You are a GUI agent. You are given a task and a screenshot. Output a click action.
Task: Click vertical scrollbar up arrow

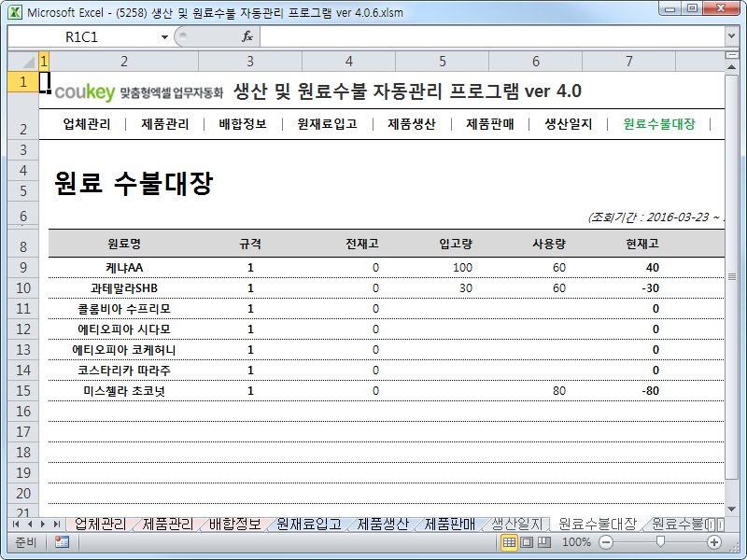732,67
